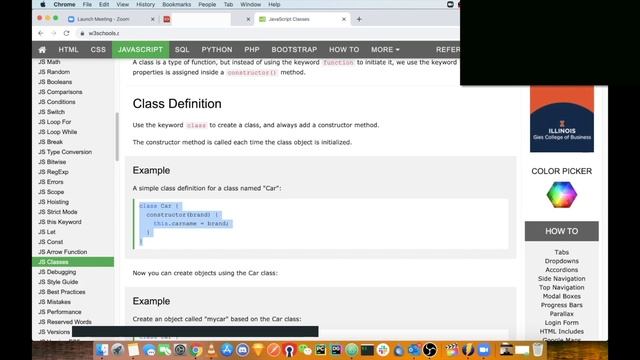Open Discord from the dock

click(x=242, y=350)
